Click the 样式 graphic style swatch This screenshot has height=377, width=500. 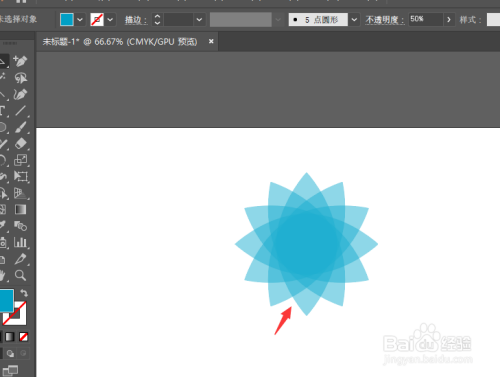click(493, 19)
